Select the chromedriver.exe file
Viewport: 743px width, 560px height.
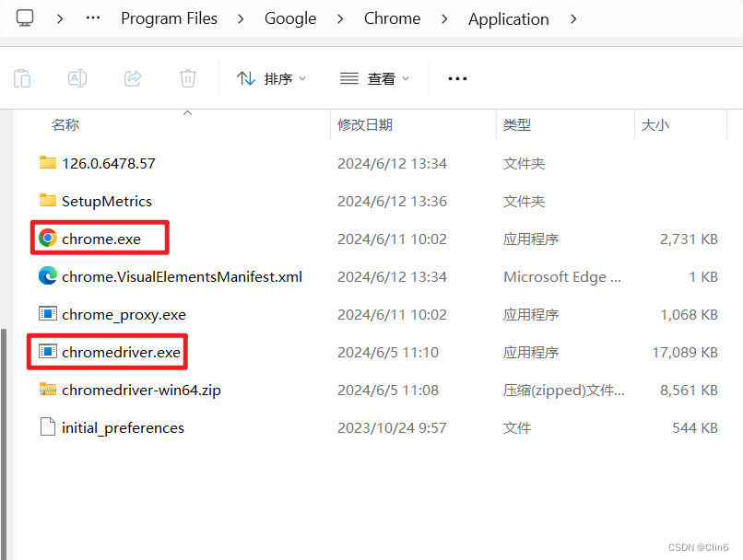108,351
